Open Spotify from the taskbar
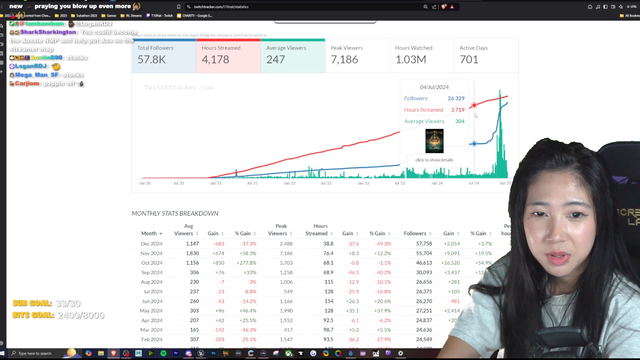 [x=163, y=353]
